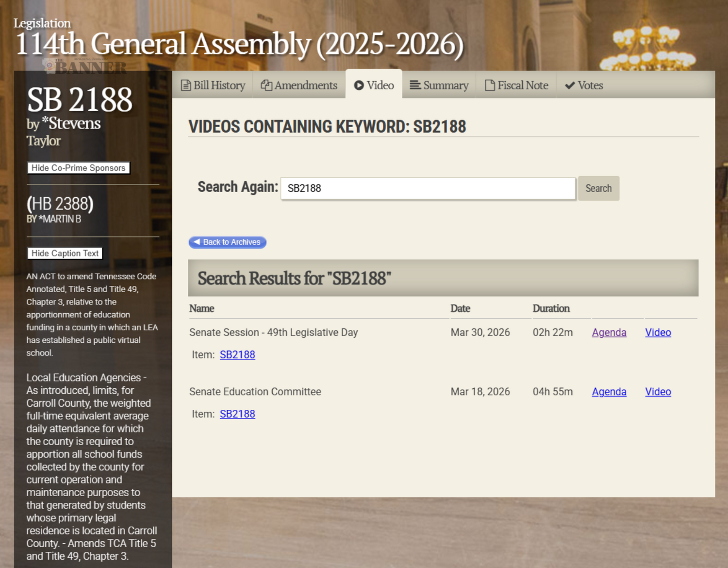Open the companion bill HB 2388

click(x=60, y=203)
